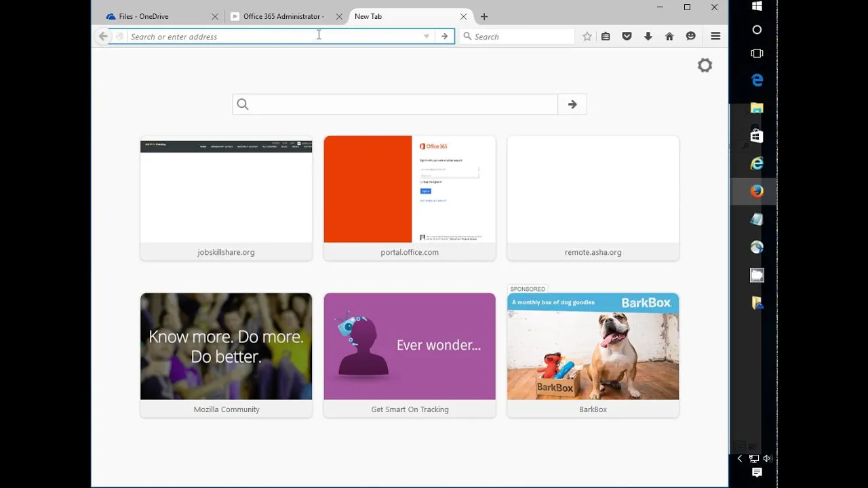The height and width of the screenshot is (488, 868).
Task: Open the volume tray icon
Action: coord(767,459)
